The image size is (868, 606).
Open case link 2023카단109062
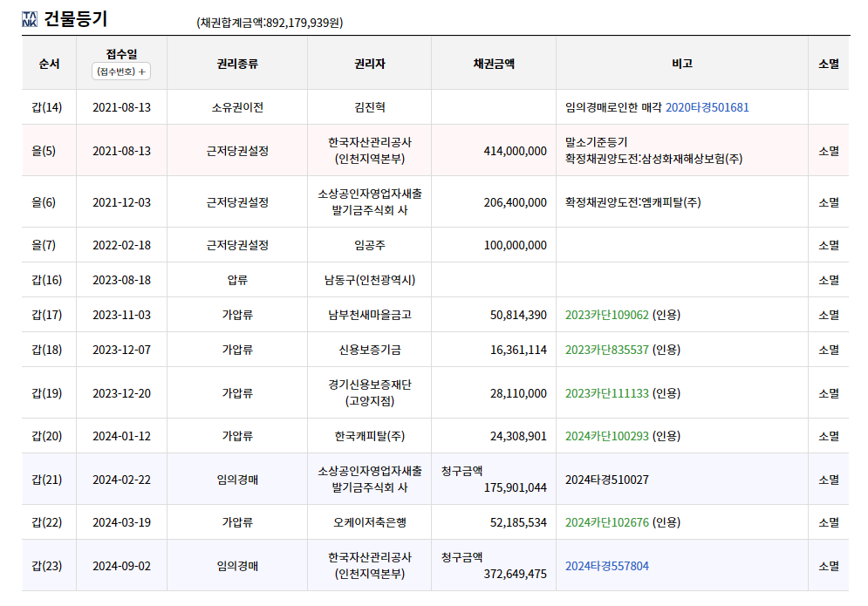click(606, 315)
